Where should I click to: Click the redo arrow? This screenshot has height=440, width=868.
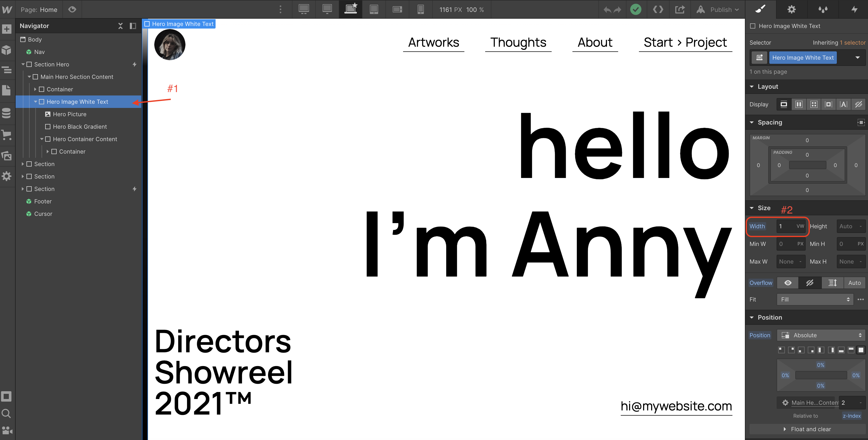[x=617, y=10]
